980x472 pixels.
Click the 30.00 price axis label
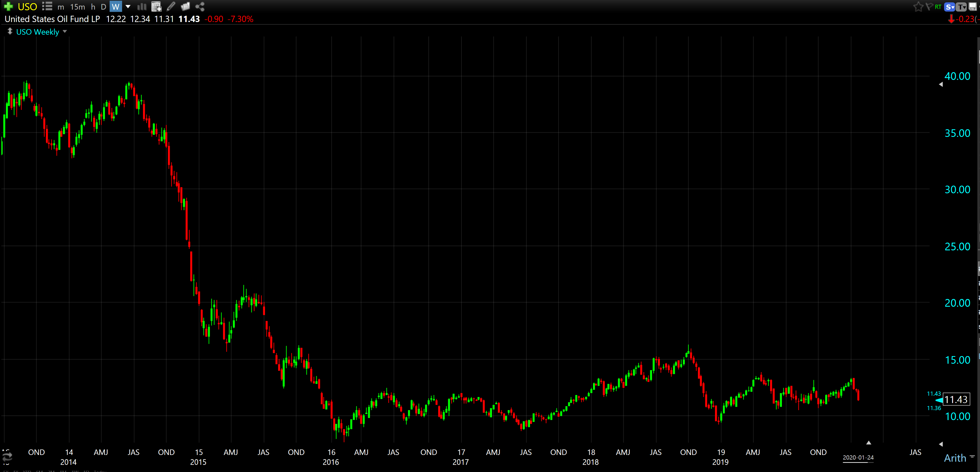pos(957,189)
